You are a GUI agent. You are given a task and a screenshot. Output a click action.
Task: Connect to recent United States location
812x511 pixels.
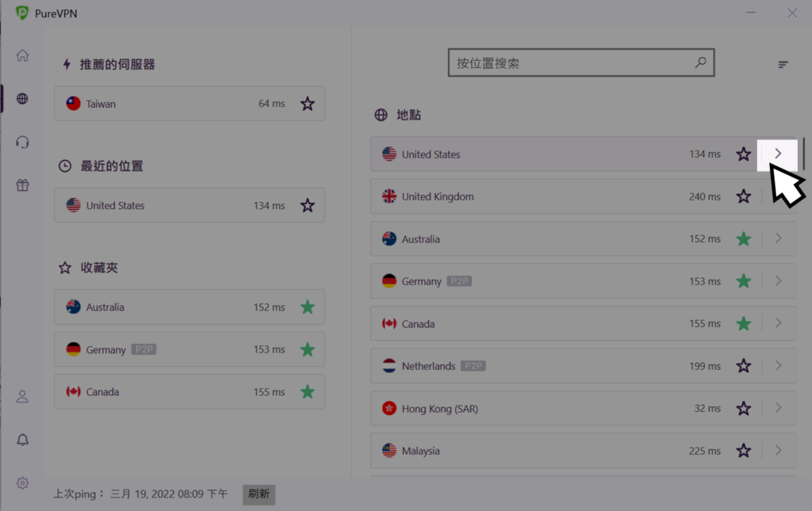point(190,205)
